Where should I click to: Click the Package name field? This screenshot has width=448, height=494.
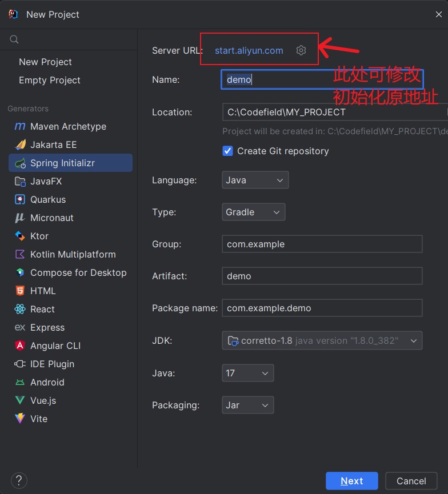click(322, 308)
